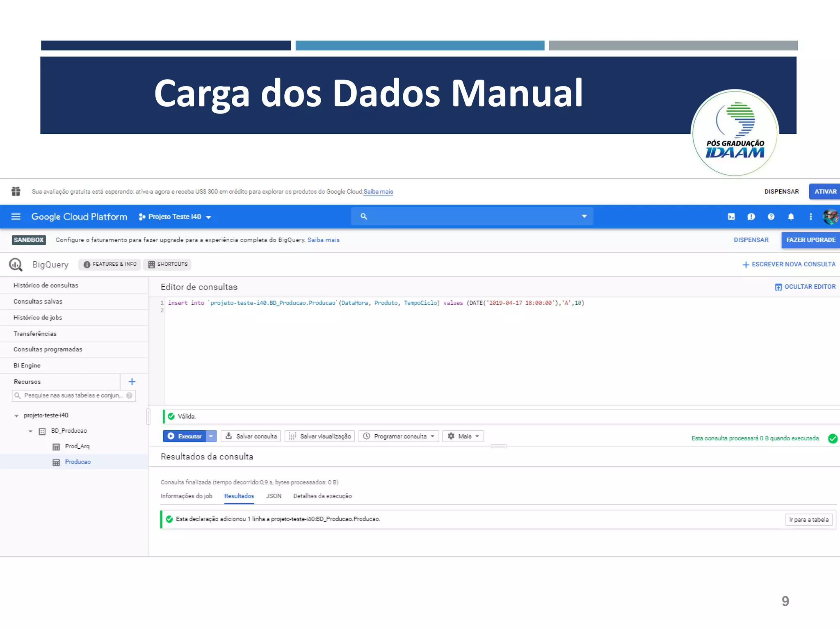Click Salvar visualização button
The width and height of the screenshot is (840, 630).
(320, 436)
